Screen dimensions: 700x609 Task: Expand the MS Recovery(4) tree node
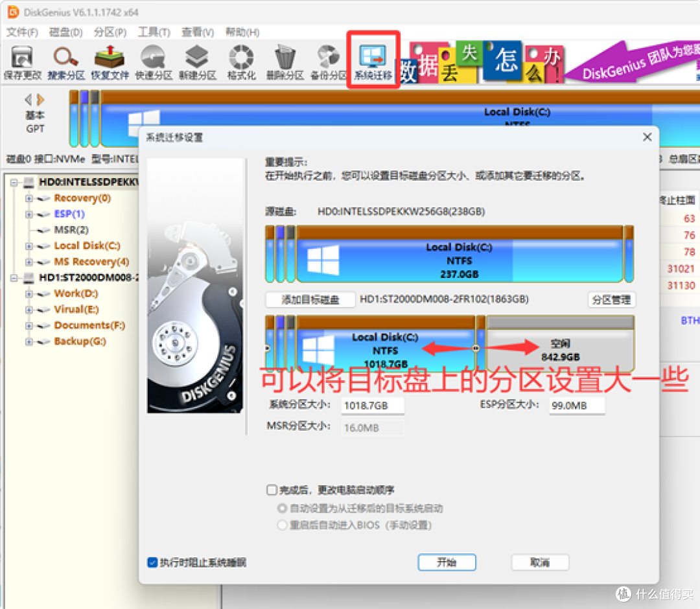[29, 262]
